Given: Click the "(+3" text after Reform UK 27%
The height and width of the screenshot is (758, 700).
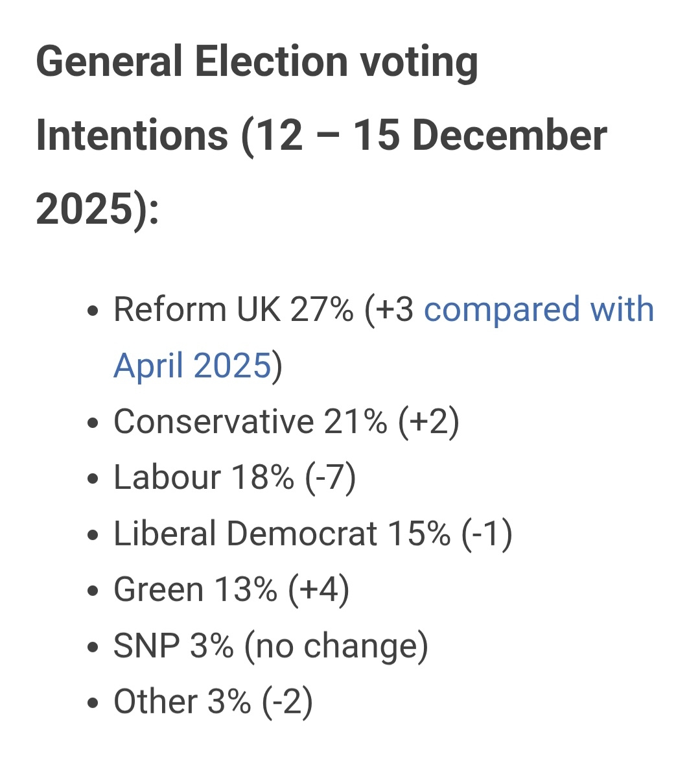Looking at the screenshot, I should [389, 309].
